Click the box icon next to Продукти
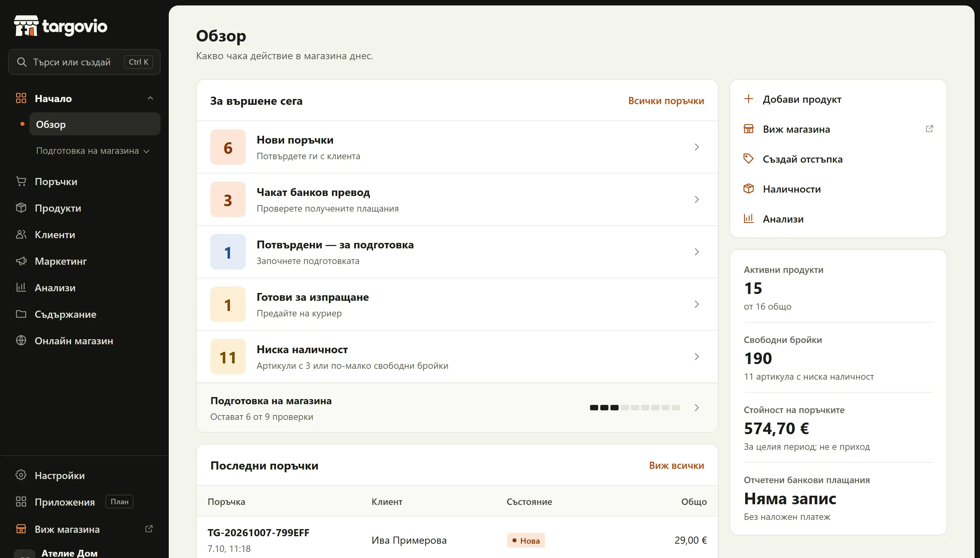 click(21, 208)
